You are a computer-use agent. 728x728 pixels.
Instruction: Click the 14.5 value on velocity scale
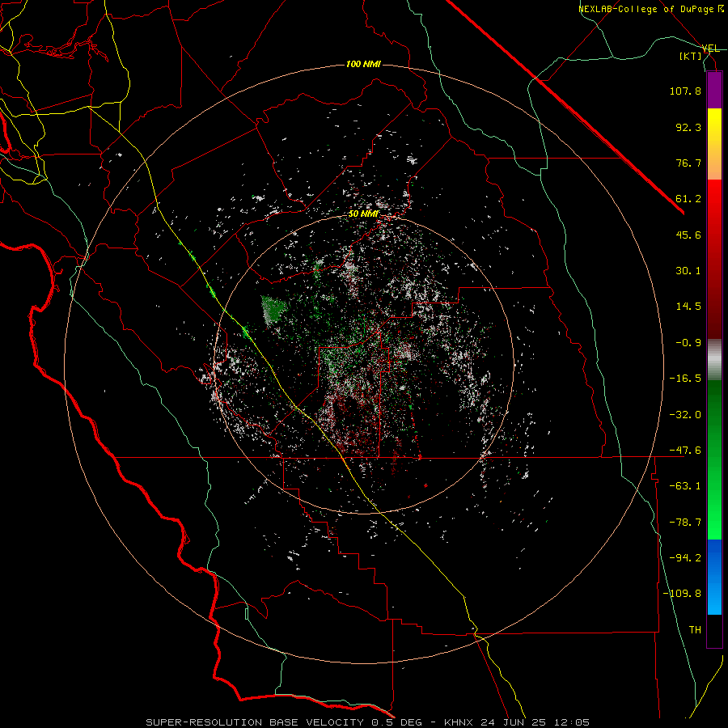tap(688, 307)
